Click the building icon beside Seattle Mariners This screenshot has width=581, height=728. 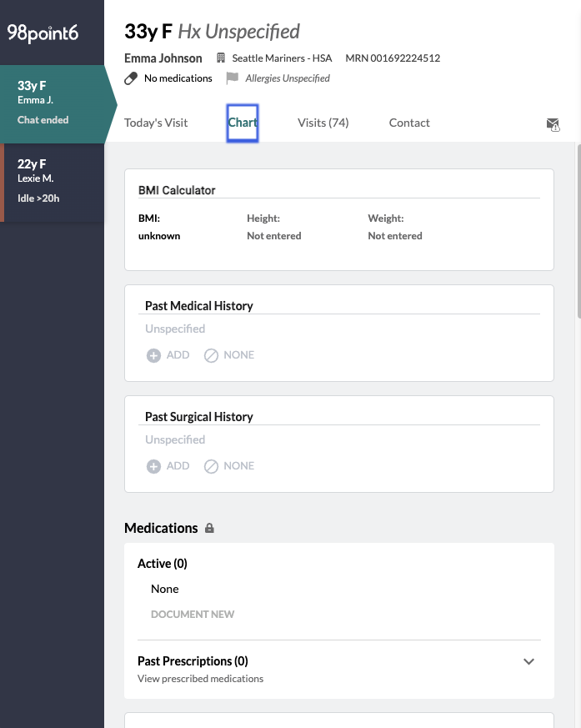221,58
